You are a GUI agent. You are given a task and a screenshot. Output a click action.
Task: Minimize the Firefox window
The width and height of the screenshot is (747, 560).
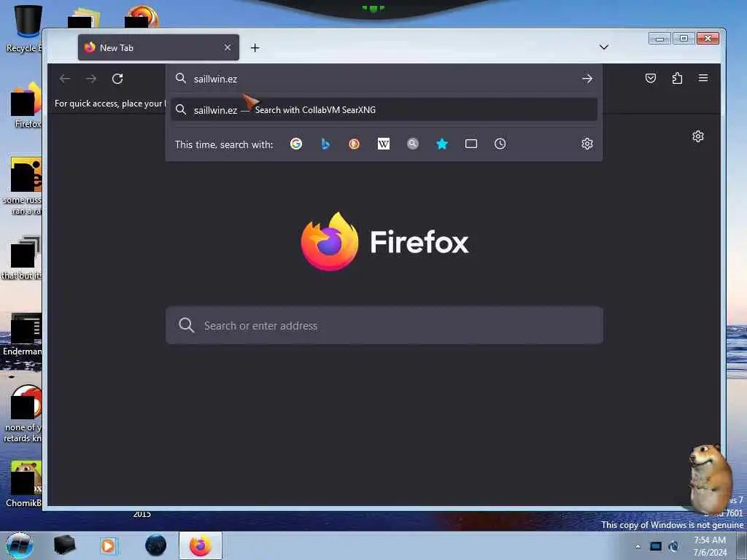pos(659,39)
